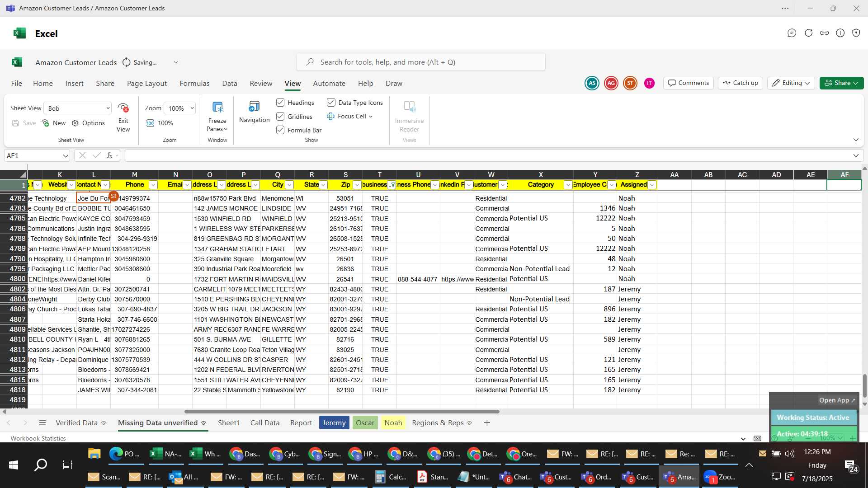Screen dimensions: 868x488
Task: Open City column filter dropdown
Action: point(290,185)
